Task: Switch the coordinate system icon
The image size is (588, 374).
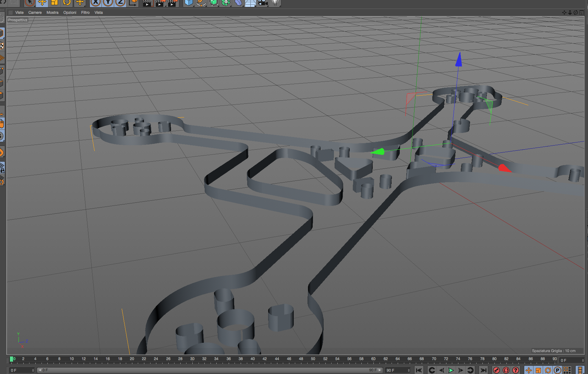Action: pos(133,3)
